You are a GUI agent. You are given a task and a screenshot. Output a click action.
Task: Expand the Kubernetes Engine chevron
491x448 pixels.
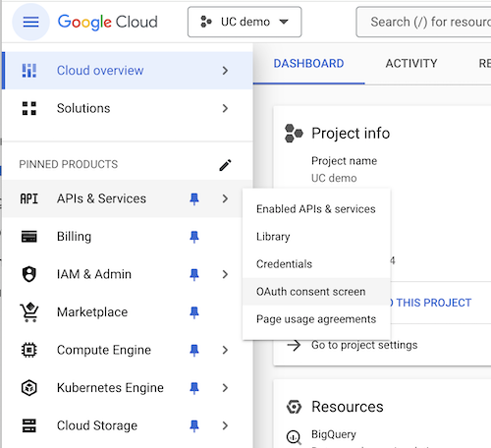click(225, 388)
